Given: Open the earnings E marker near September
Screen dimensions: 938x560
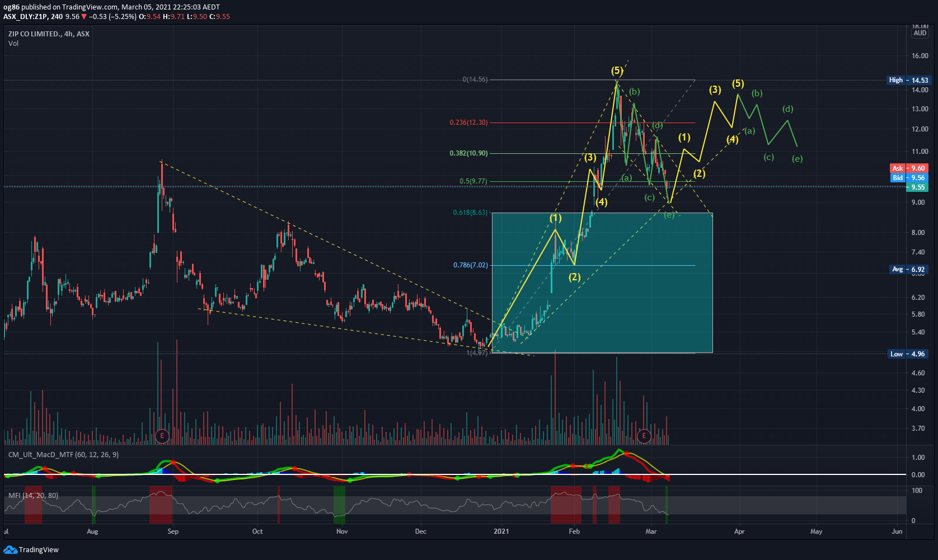Looking at the screenshot, I should [162, 436].
